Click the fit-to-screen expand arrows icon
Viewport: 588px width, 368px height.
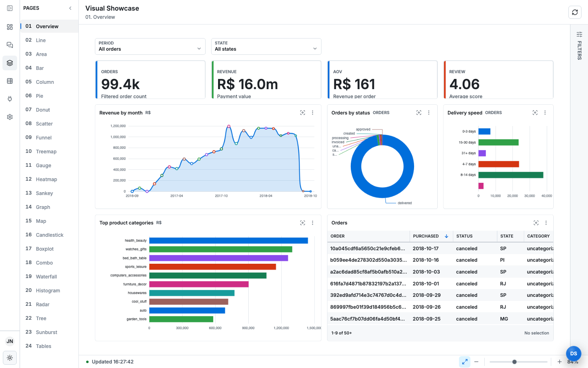pos(465,362)
